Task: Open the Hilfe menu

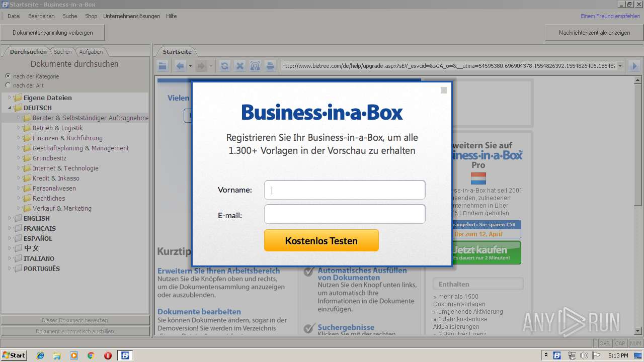Action: coord(172,16)
